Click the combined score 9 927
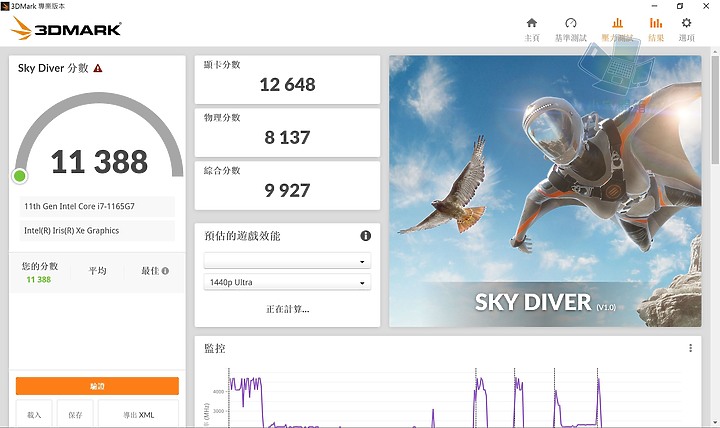The width and height of the screenshot is (720, 428). (287, 190)
